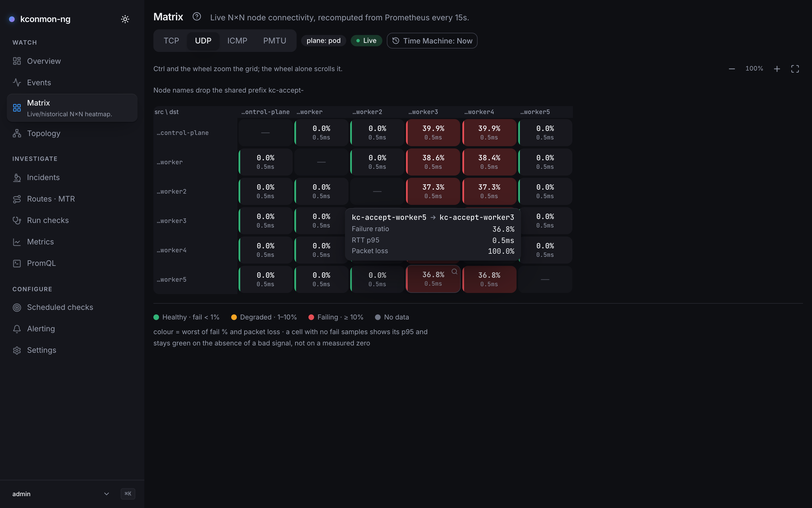This screenshot has width=812, height=508.
Task: Click the Routes · MTR route icon
Action: pos(17,199)
